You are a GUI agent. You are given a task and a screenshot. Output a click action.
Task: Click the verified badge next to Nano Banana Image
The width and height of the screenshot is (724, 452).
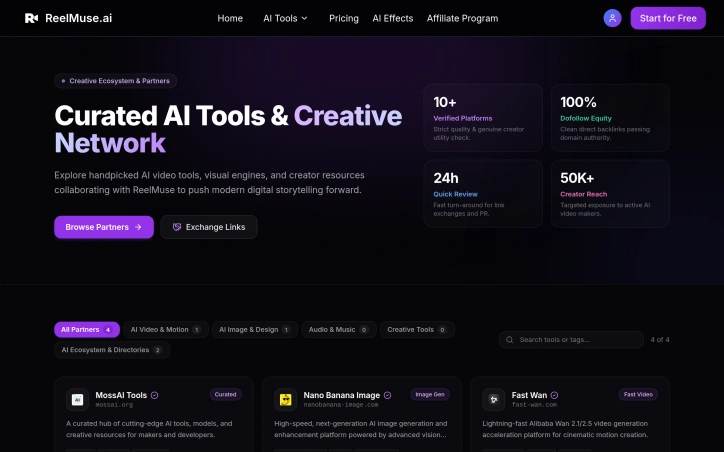pyautogui.click(x=387, y=395)
